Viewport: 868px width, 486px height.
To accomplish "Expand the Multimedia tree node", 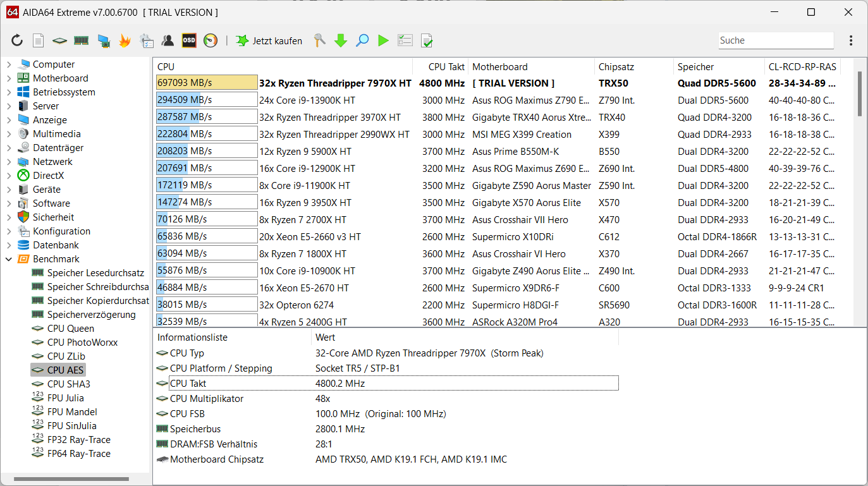I will [9, 134].
